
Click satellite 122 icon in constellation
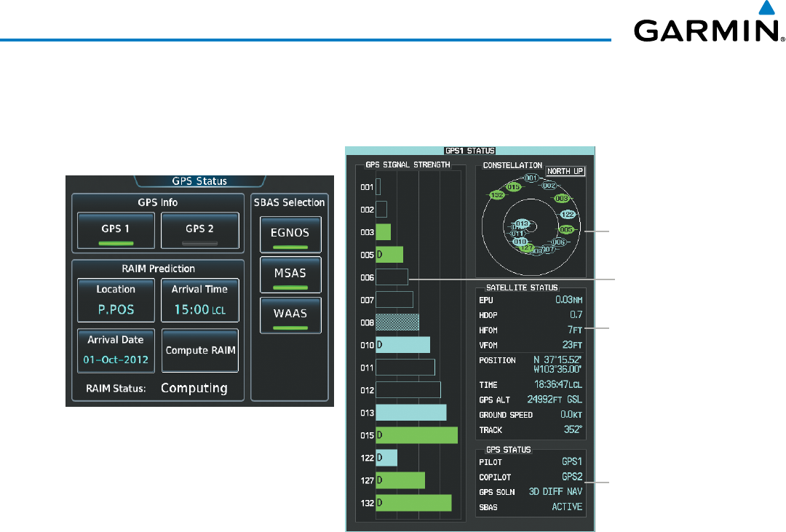pyautogui.click(x=568, y=214)
